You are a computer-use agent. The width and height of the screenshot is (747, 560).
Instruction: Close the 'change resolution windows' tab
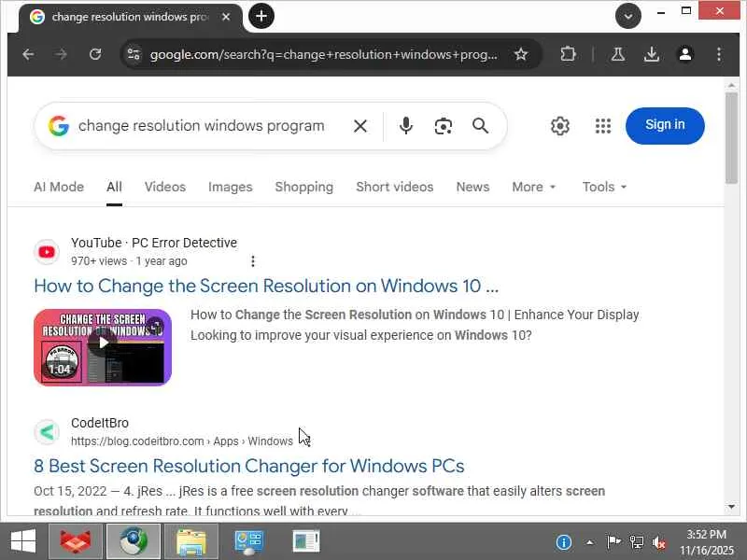(x=226, y=17)
